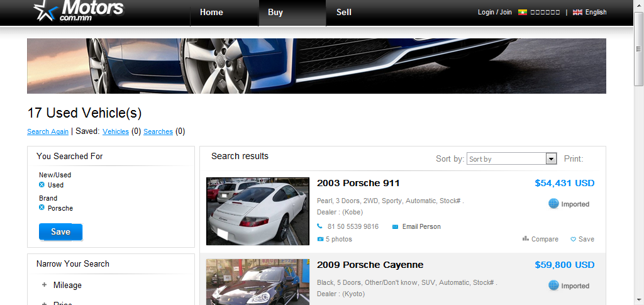
Task: Click phone number 81 50 5539 9816
Action: 353,226
